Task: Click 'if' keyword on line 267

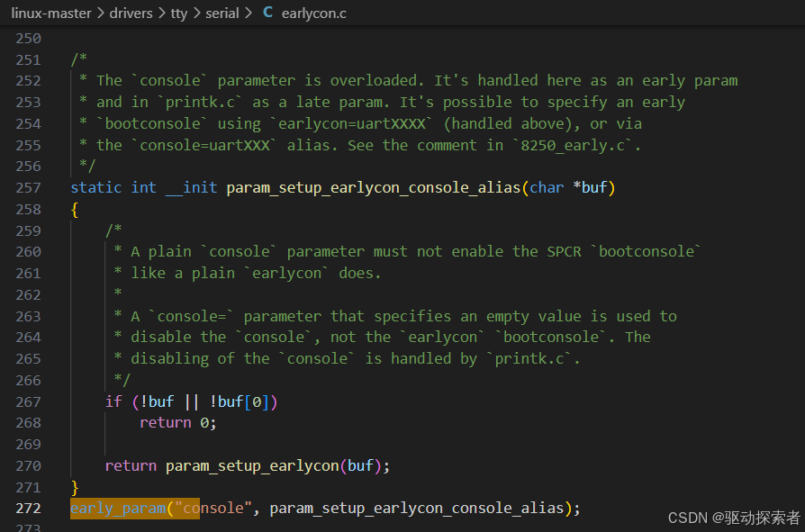Action: coord(113,401)
